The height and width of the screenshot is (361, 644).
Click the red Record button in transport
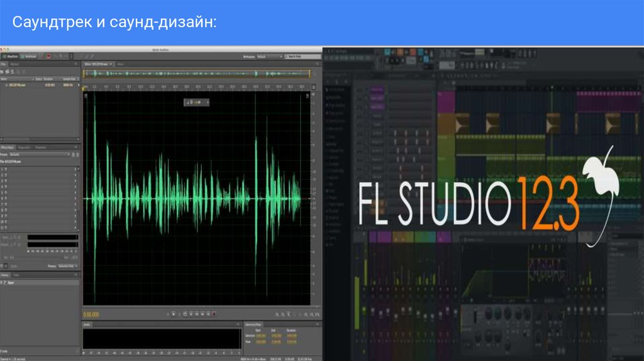pos(214,313)
